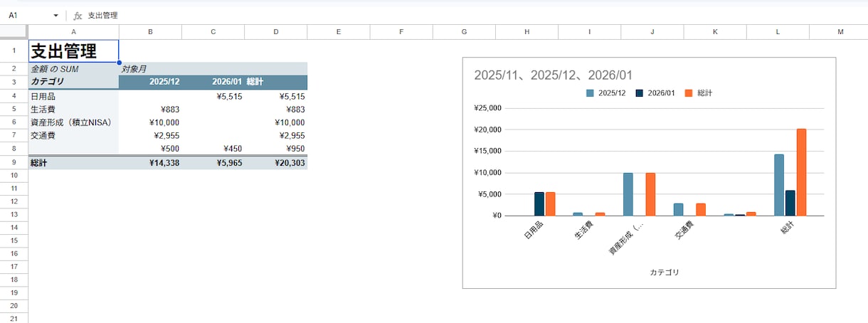Screen dimensions: 868x323
Task: Select the 資産形成（積立NISA） cell
Action: [73, 122]
